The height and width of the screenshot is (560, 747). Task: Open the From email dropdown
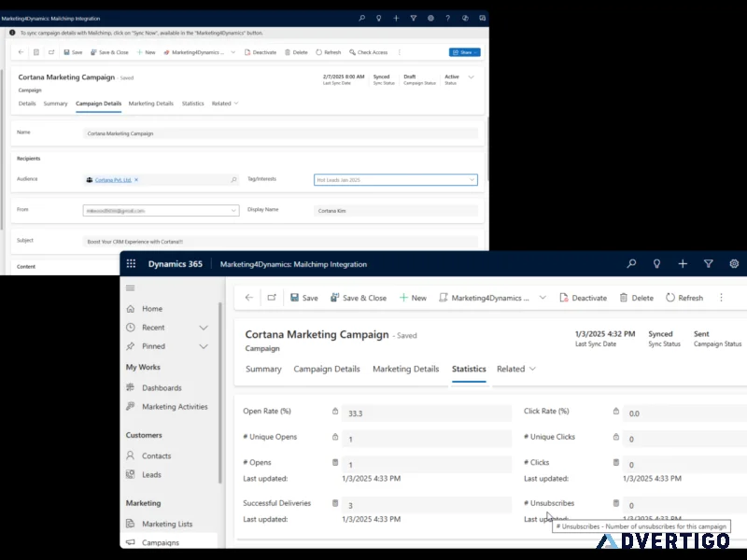coord(233,211)
